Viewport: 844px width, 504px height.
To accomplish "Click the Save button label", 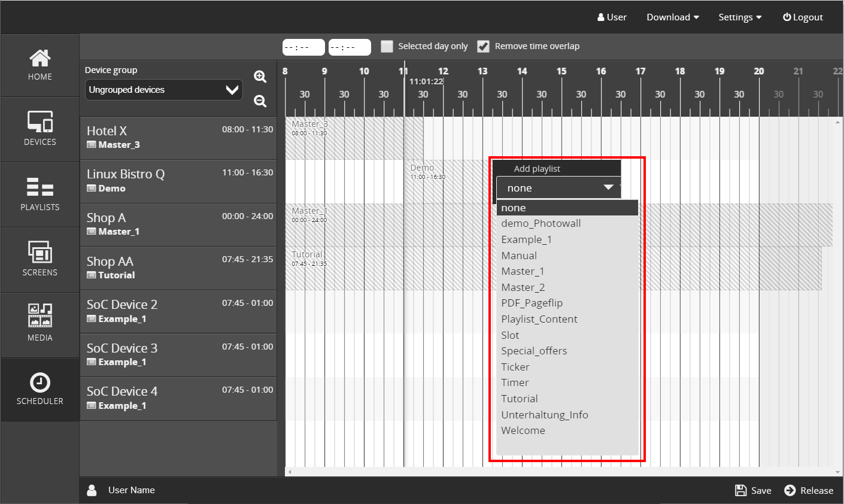I will [x=761, y=490].
